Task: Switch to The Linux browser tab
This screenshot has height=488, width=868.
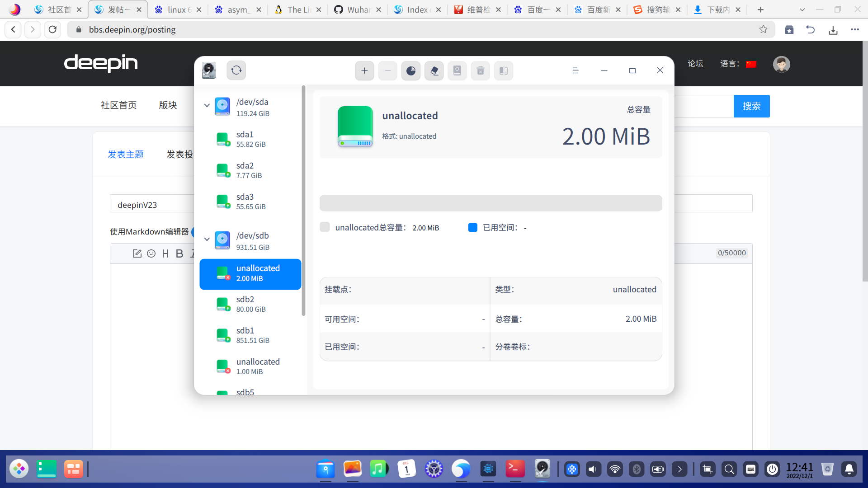Action: tap(297, 9)
